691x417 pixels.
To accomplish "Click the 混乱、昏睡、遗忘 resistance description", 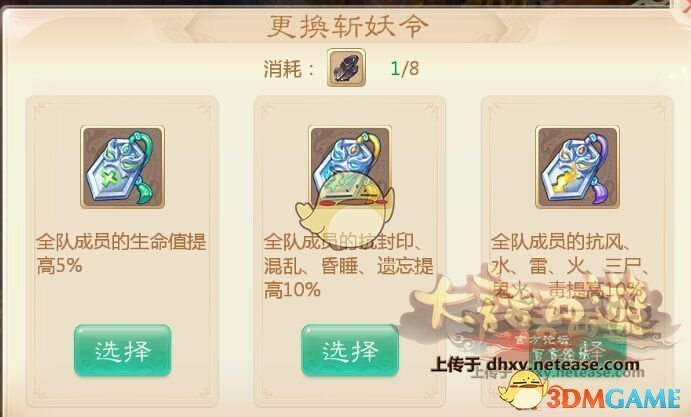I will [x=349, y=266].
